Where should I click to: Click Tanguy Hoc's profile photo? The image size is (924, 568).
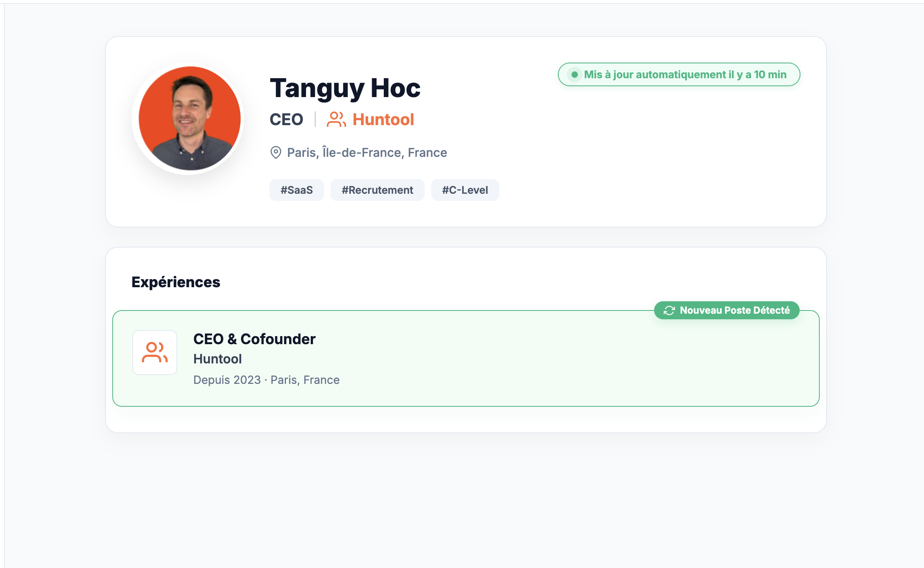pyautogui.click(x=189, y=118)
